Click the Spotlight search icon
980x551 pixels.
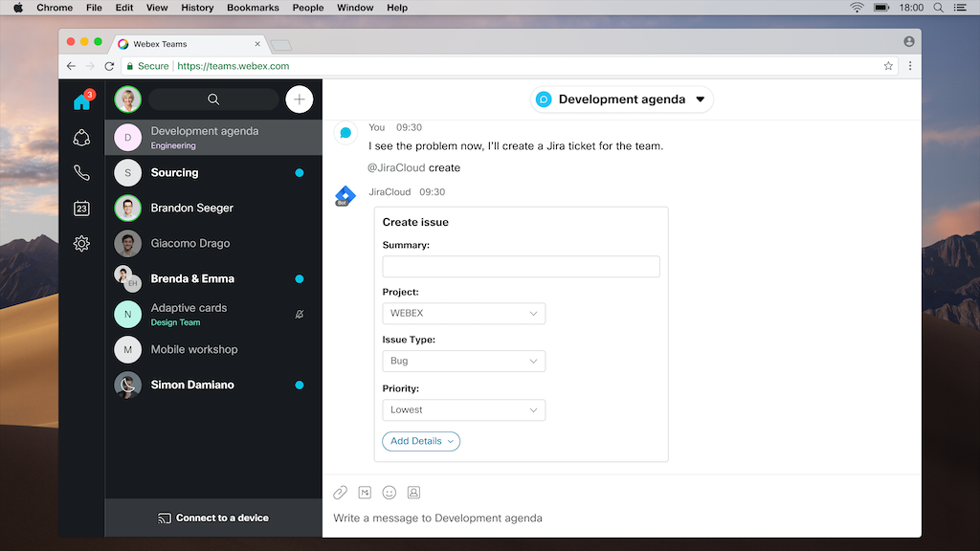[938, 8]
